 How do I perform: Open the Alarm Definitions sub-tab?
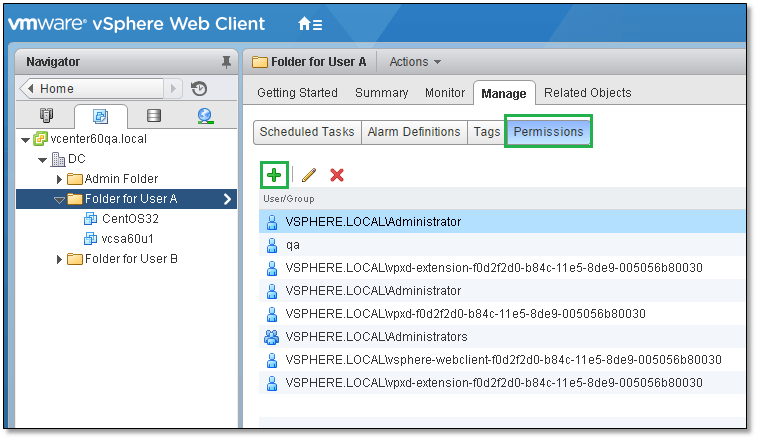(414, 132)
